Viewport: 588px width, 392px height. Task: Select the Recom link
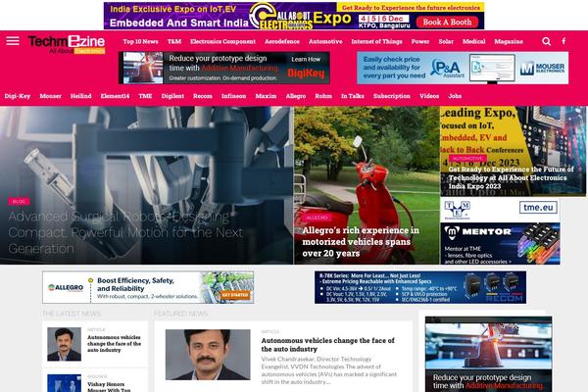pyautogui.click(x=203, y=96)
